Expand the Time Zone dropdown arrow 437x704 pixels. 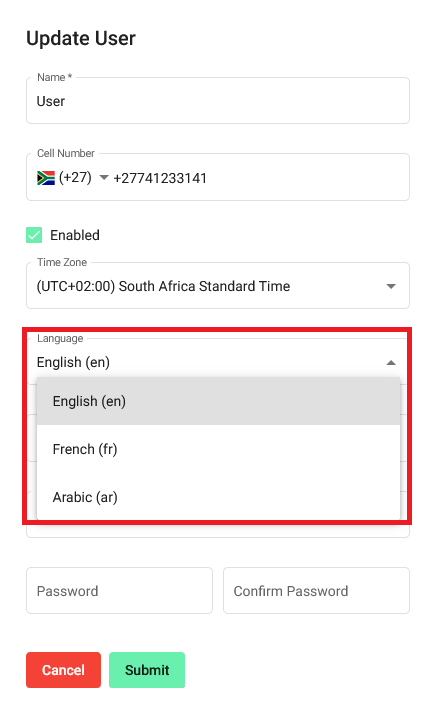click(x=391, y=286)
